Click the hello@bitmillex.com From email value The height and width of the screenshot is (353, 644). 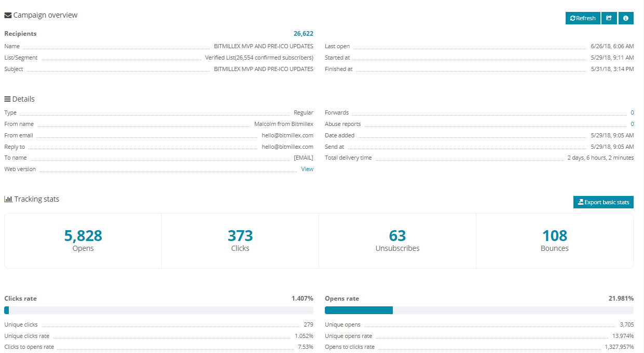[x=287, y=135]
